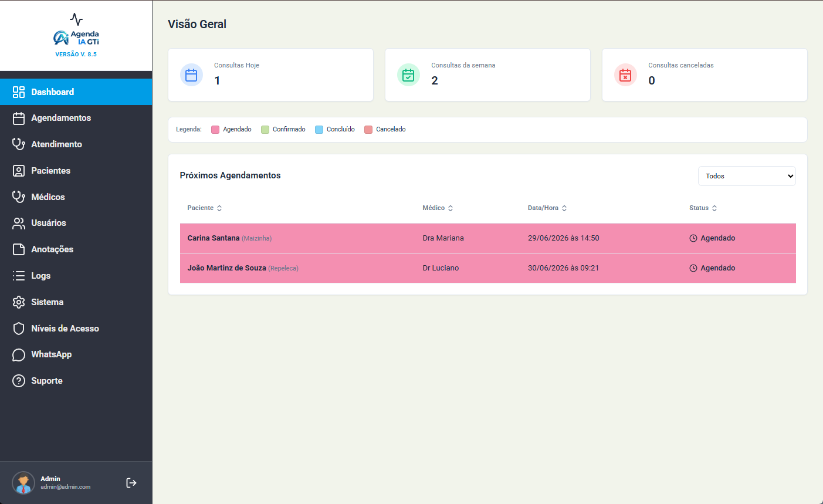
Task: Click the Admin user avatar picture
Action: click(23, 483)
